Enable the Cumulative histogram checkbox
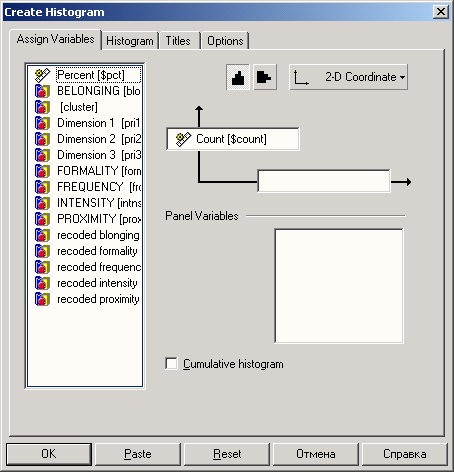The width and height of the screenshot is (454, 472). [x=171, y=364]
